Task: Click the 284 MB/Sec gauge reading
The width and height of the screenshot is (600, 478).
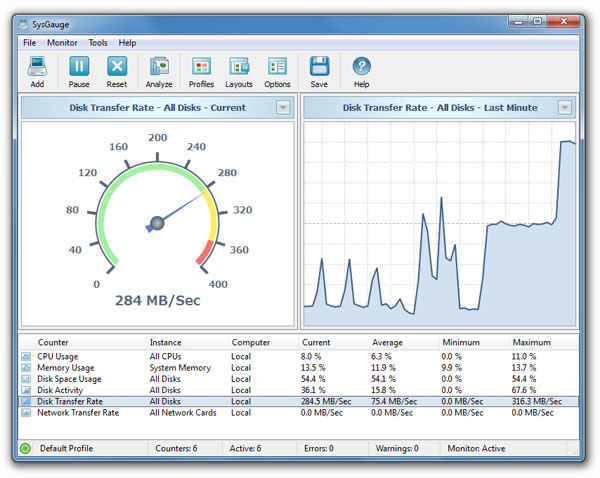Action: point(158,301)
